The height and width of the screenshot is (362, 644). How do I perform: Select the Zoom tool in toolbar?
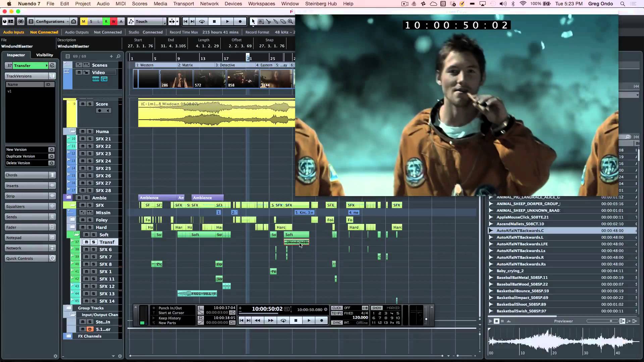coord(290,21)
